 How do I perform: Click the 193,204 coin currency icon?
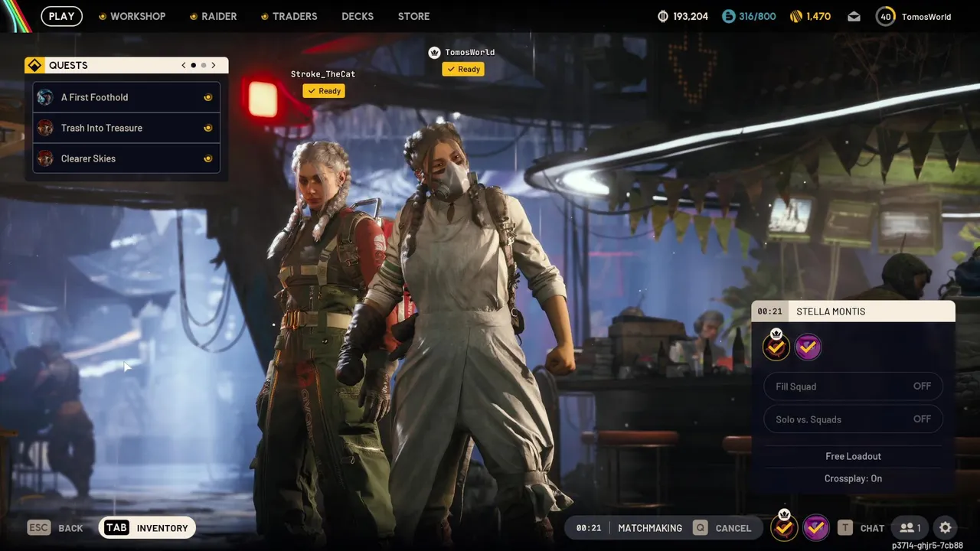point(663,16)
